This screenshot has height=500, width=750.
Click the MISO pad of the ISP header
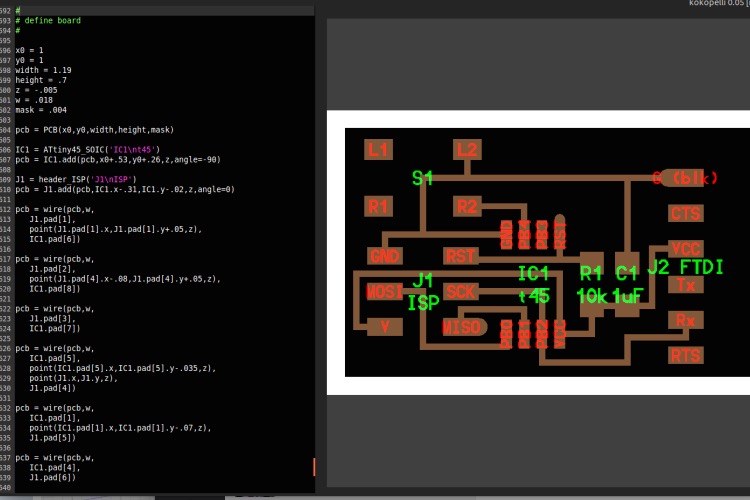[x=463, y=327]
